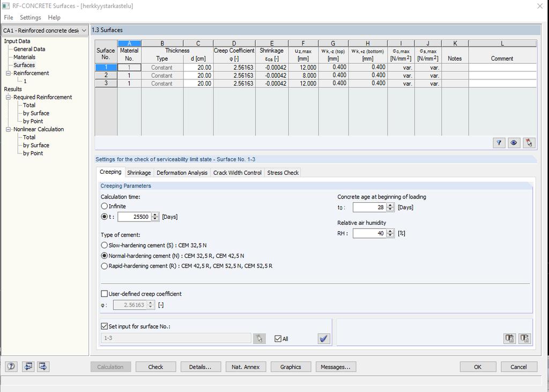Toggle Set input for surface No. checkbox

(104, 326)
